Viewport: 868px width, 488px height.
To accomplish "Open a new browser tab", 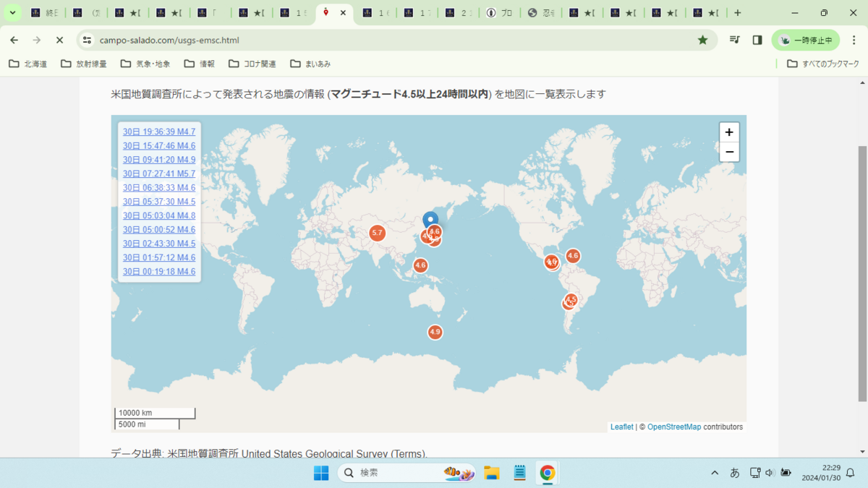I will tap(737, 13).
